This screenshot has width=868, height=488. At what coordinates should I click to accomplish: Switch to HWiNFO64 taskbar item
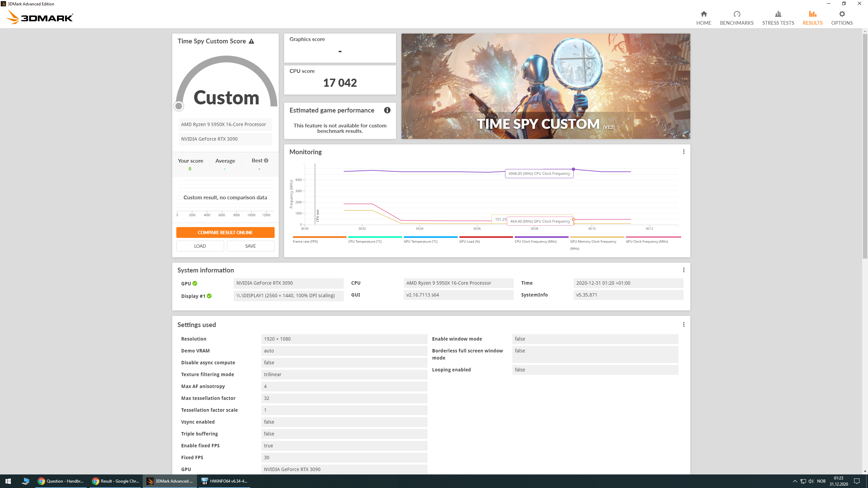tap(224, 481)
